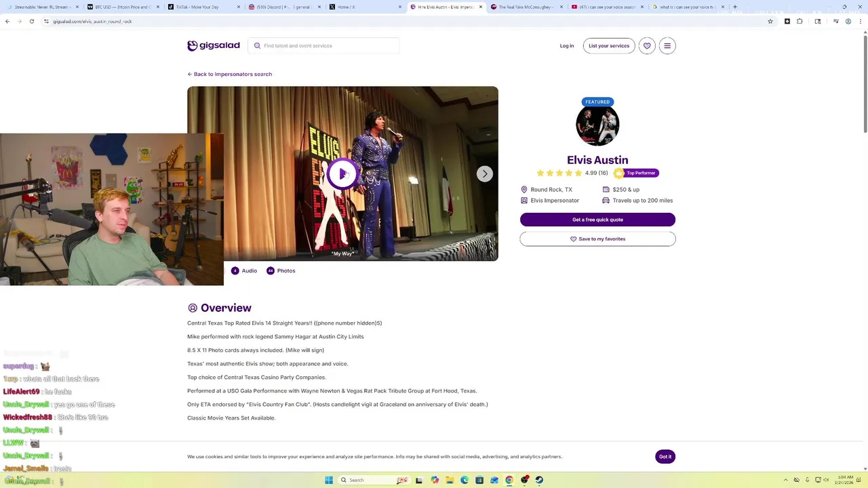
Task: Open the hamburger menu in header
Action: click(x=667, y=45)
